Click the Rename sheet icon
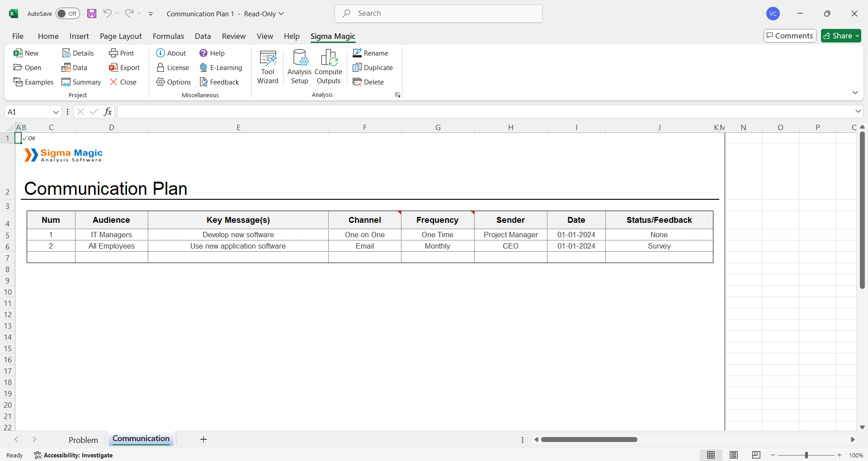868x461 pixels. (x=357, y=53)
